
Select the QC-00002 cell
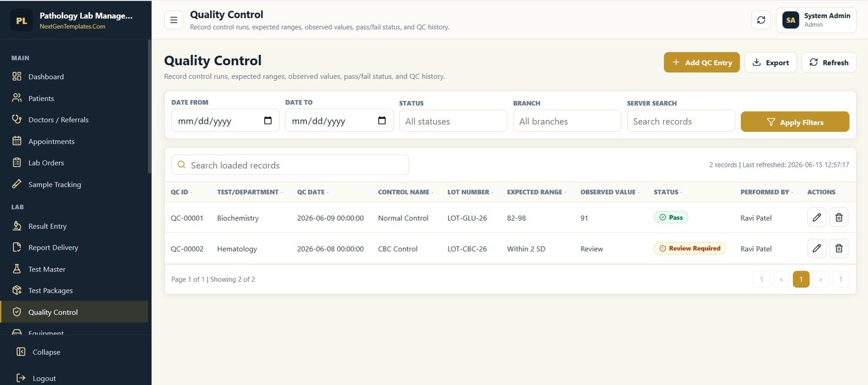[187, 249]
